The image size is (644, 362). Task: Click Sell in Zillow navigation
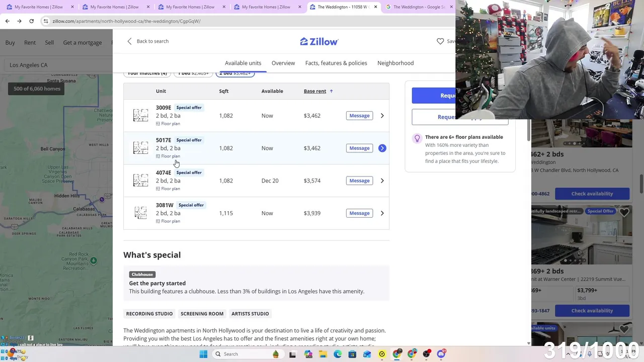click(x=49, y=43)
